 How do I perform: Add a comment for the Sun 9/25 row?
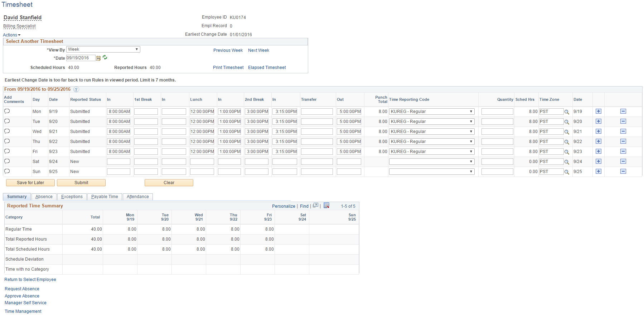[x=7, y=171]
